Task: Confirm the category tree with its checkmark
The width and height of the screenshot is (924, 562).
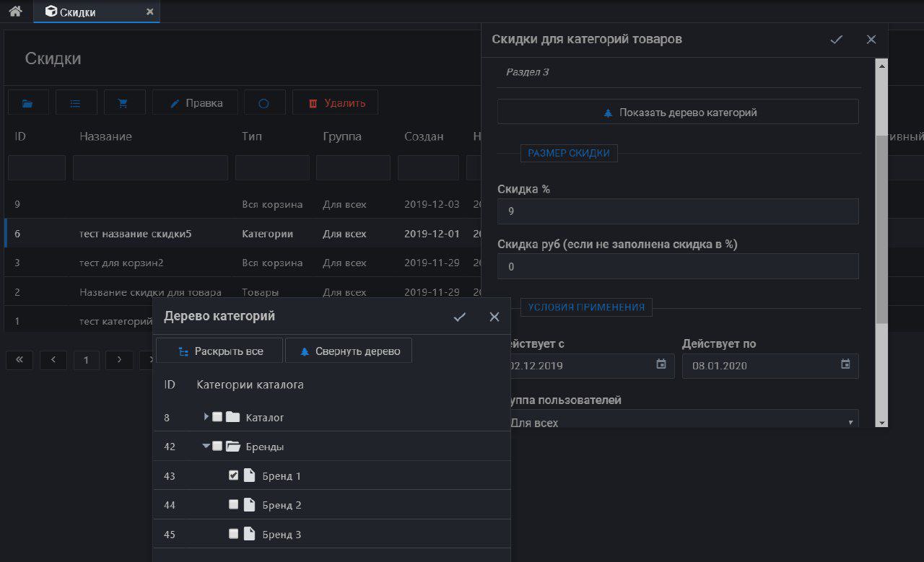Action: [x=460, y=317]
